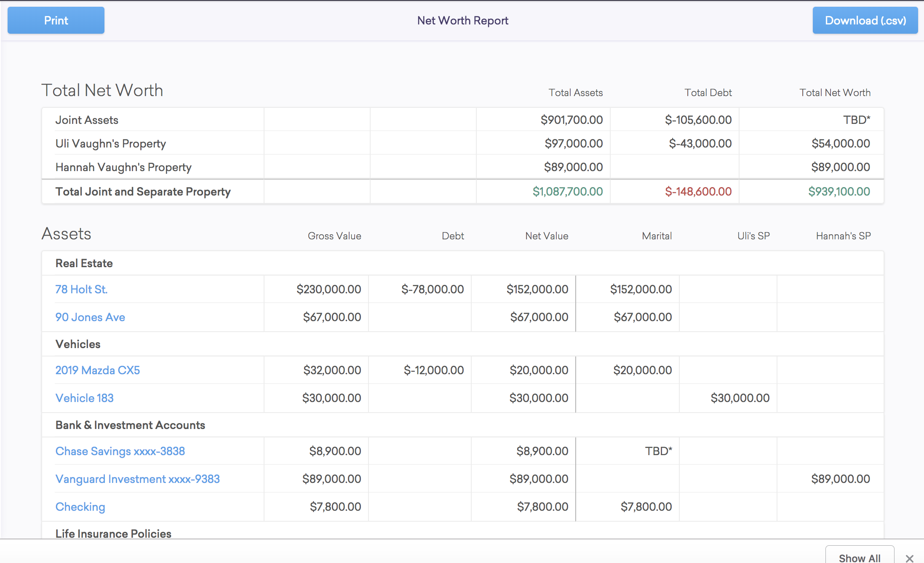Click the $67,000.00 marital value for 90 Jones Ave
The width and height of the screenshot is (924, 563).
tap(643, 317)
